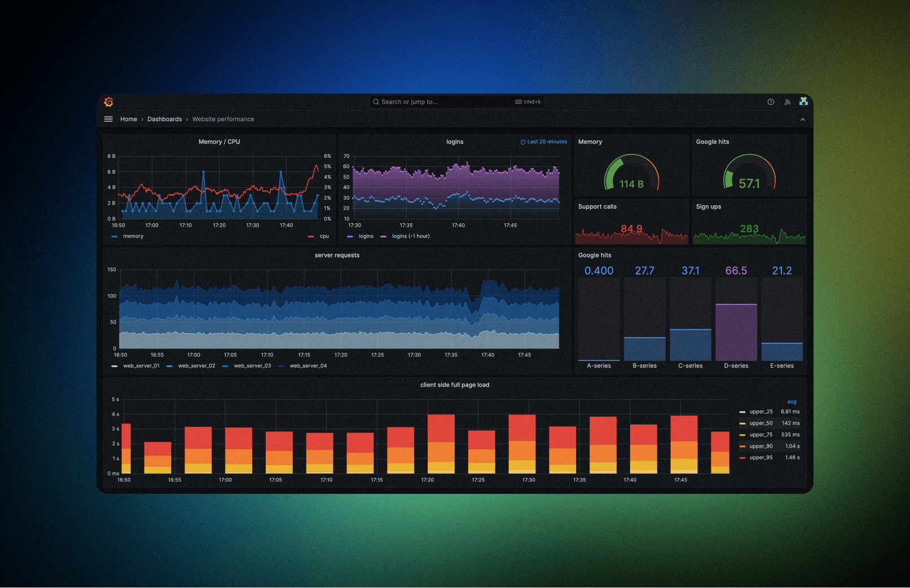Go to Dashboards breadcrumb
Image resolution: width=910 pixels, height=588 pixels.
(x=165, y=119)
